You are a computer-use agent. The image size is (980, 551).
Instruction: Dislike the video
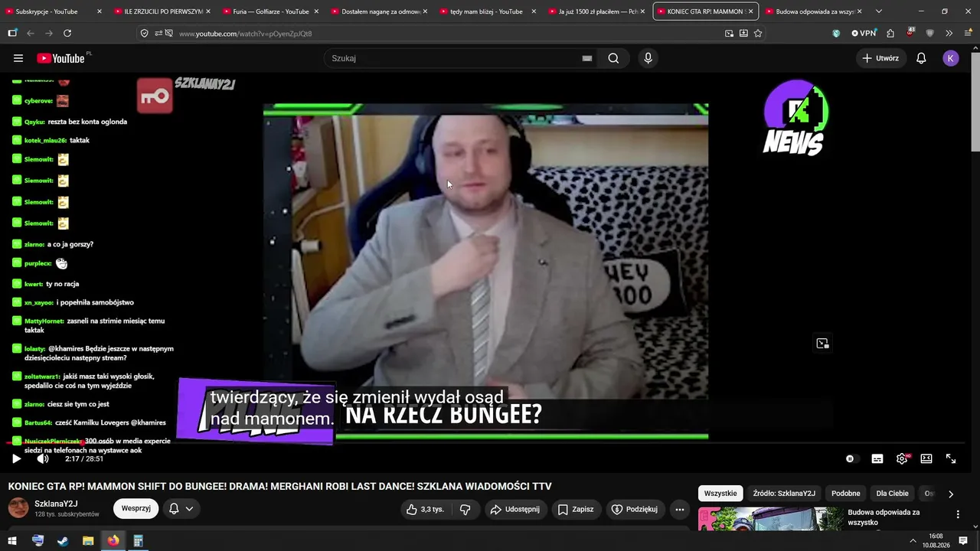click(465, 509)
